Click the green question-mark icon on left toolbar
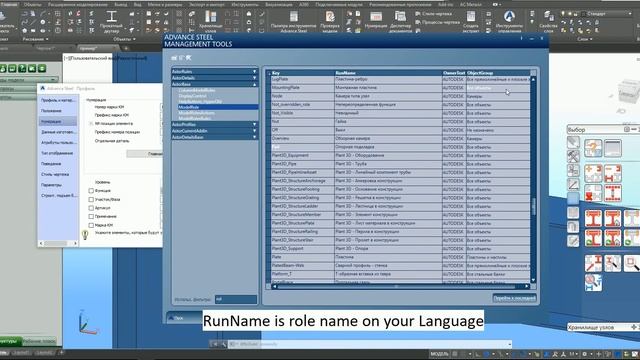640x360 pixels. click(22, 68)
